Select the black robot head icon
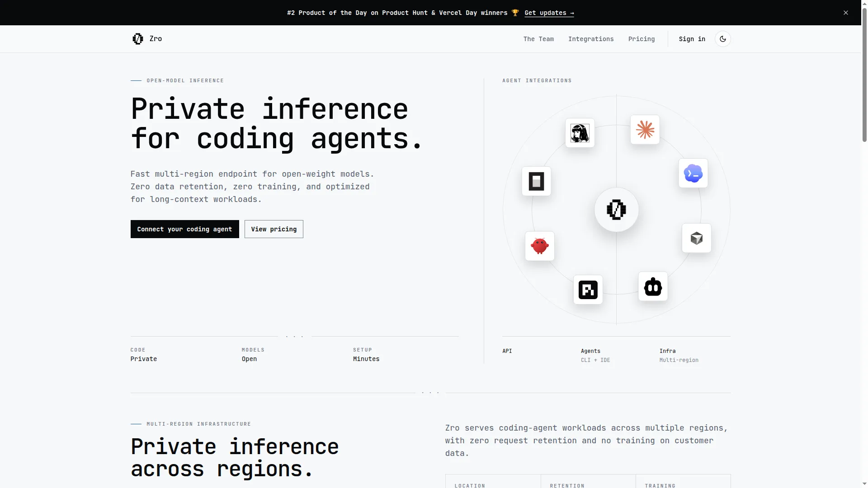This screenshot has width=868, height=488. [x=653, y=286]
